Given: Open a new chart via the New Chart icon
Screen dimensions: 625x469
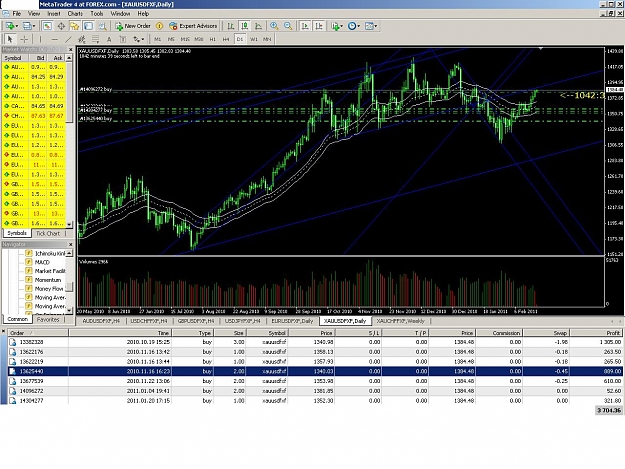Looking at the screenshot, I should click(11, 26).
